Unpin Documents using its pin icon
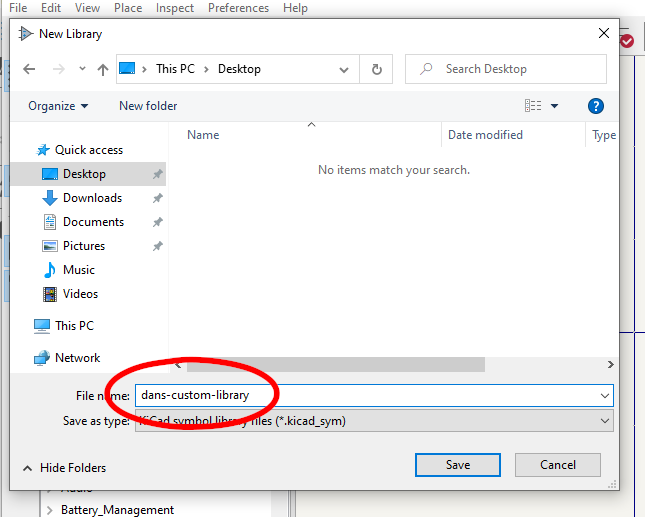 pyautogui.click(x=158, y=223)
